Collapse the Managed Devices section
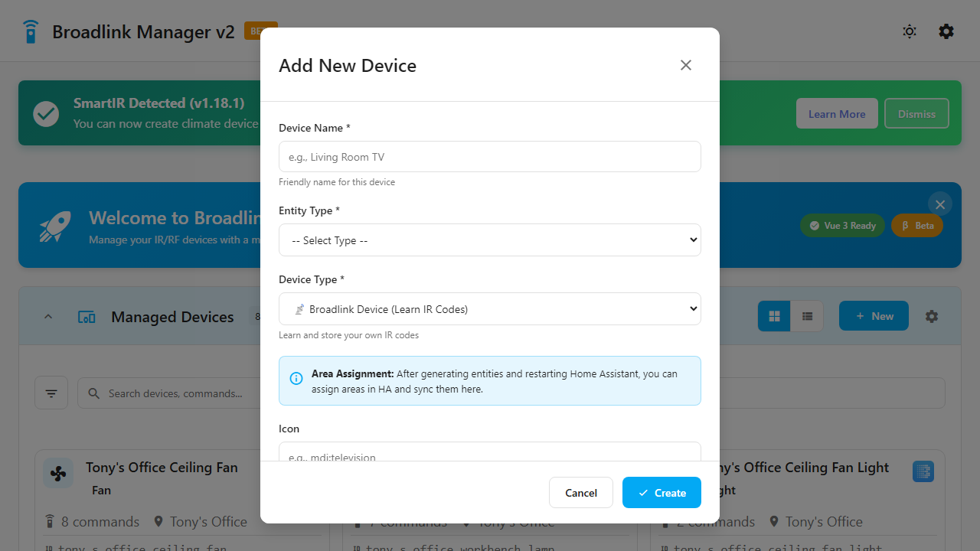 pos(48,317)
